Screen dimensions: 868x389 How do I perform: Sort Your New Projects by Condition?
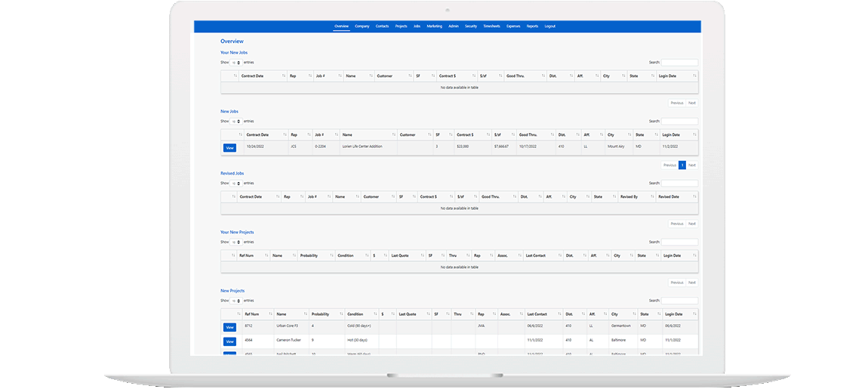(x=352, y=255)
